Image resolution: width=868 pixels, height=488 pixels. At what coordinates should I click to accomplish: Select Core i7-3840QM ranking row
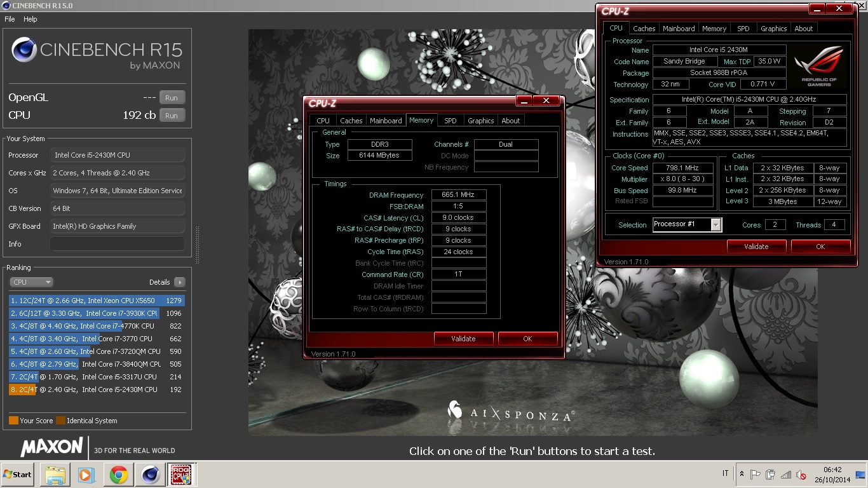97,364
